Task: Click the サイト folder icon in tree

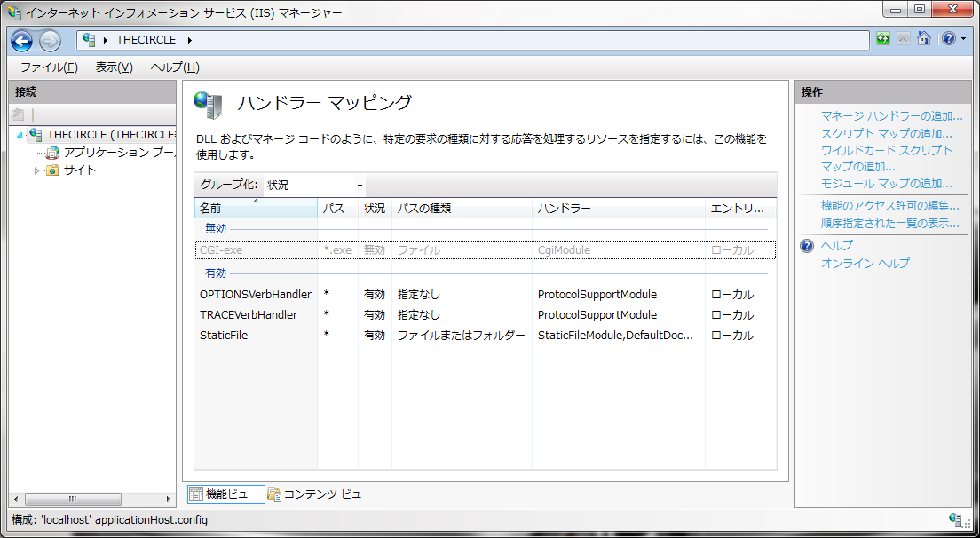Action: point(52,170)
